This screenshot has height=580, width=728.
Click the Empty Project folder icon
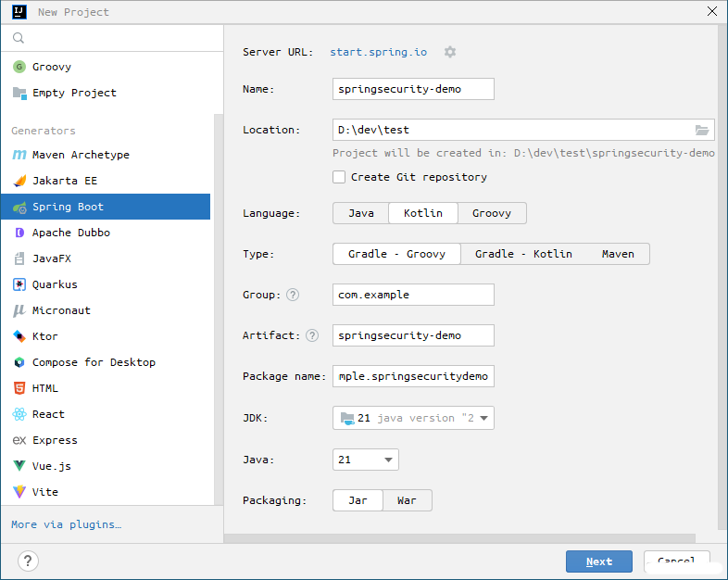[19, 93]
